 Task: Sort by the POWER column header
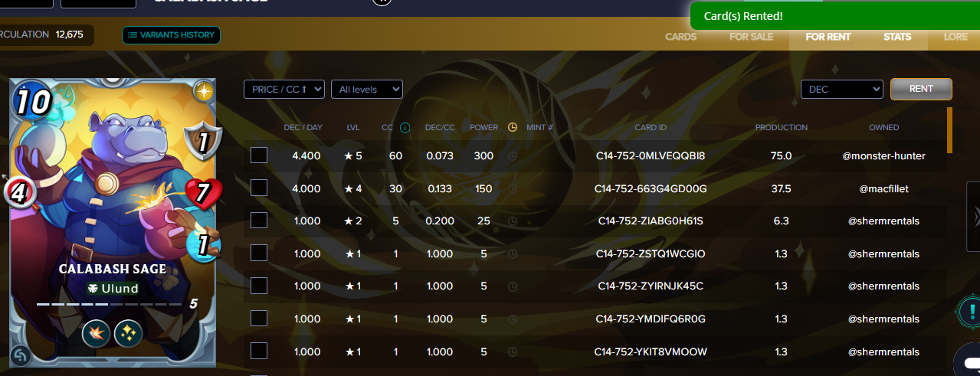483,127
